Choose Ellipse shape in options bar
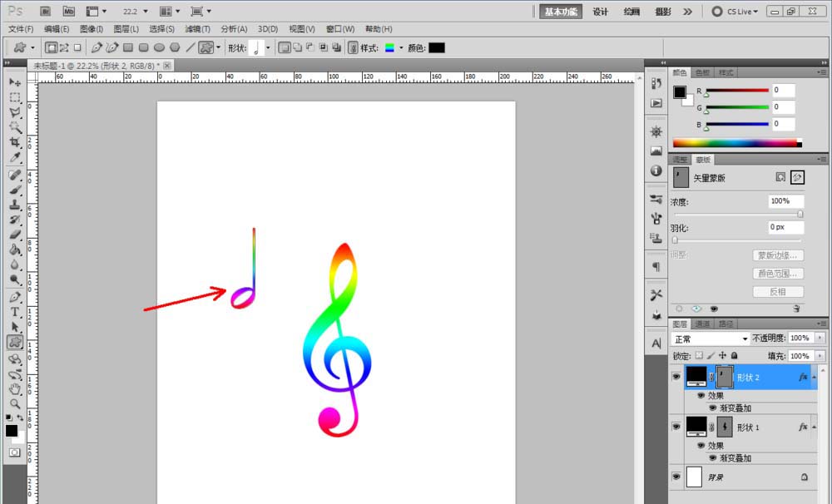 click(159, 47)
